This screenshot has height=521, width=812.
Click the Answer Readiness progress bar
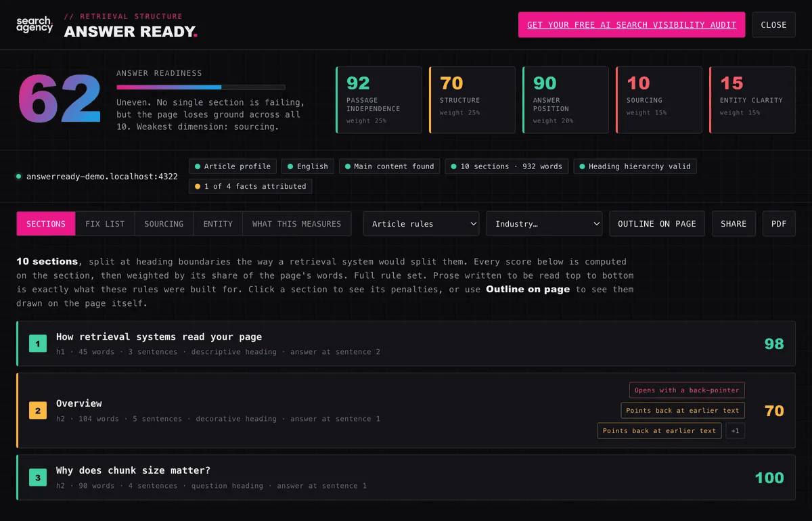[x=201, y=87]
